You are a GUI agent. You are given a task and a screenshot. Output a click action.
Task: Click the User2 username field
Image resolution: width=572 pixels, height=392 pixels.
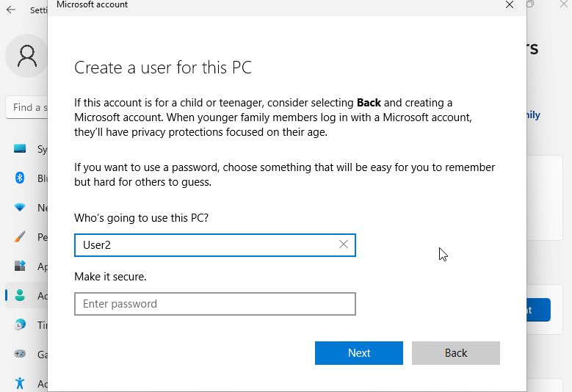coord(215,245)
